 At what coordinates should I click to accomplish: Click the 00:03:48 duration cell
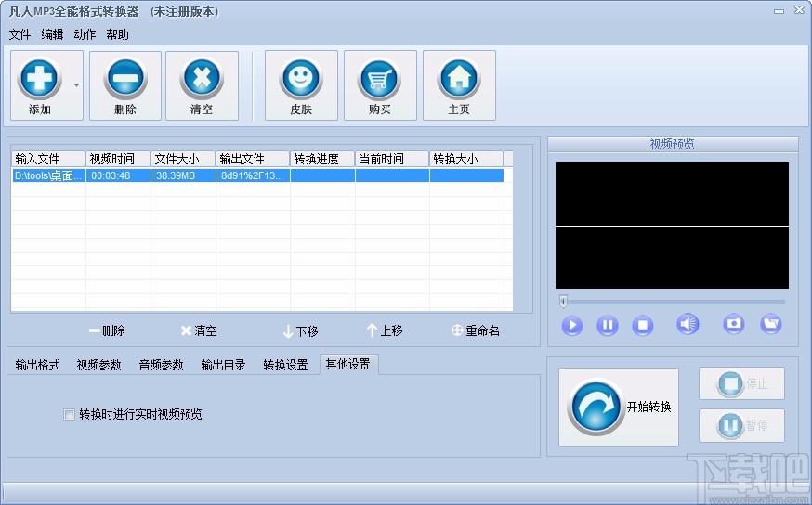tap(118, 175)
